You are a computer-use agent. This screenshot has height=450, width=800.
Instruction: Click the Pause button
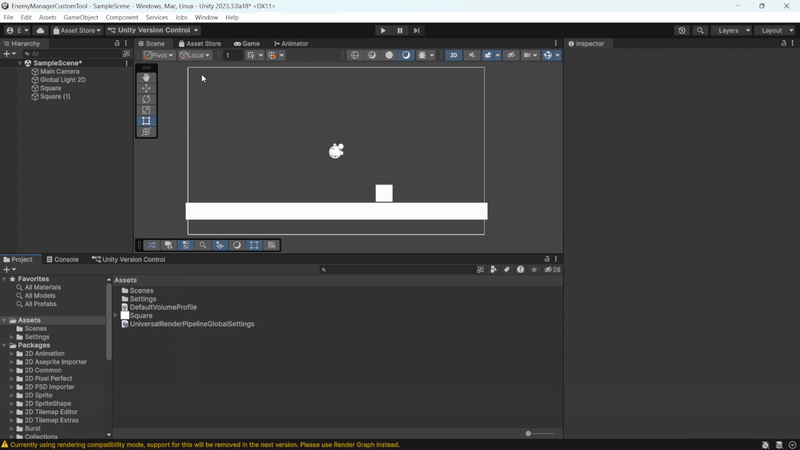(400, 31)
